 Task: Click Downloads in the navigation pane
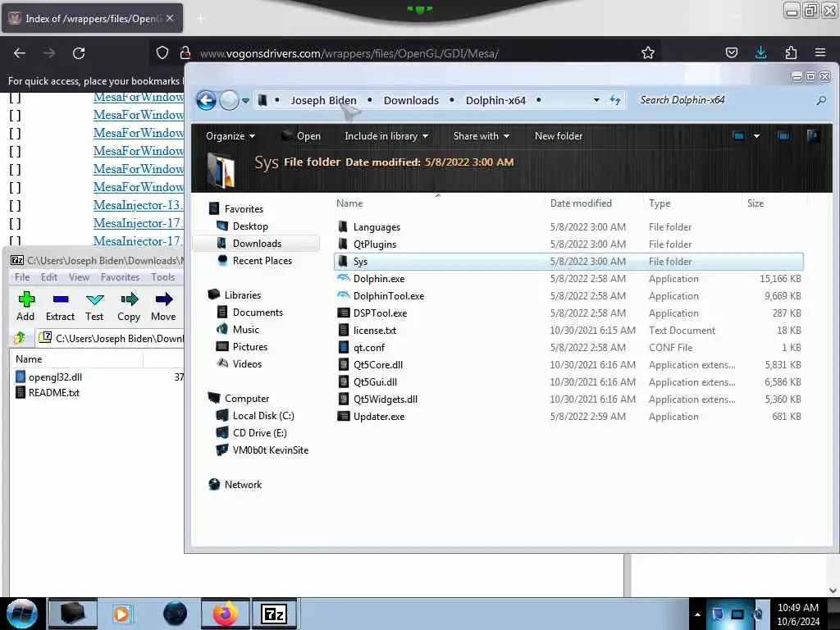pos(257,243)
